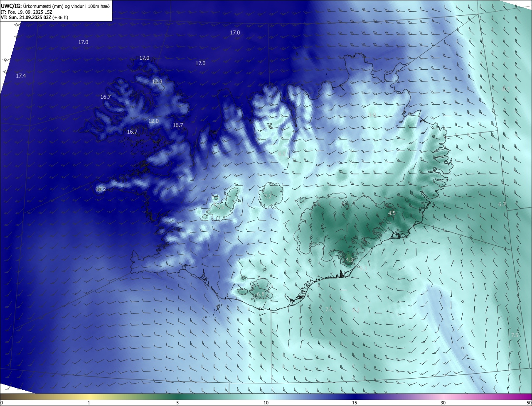Click the 50 tick on the color scale

[x=529, y=403]
